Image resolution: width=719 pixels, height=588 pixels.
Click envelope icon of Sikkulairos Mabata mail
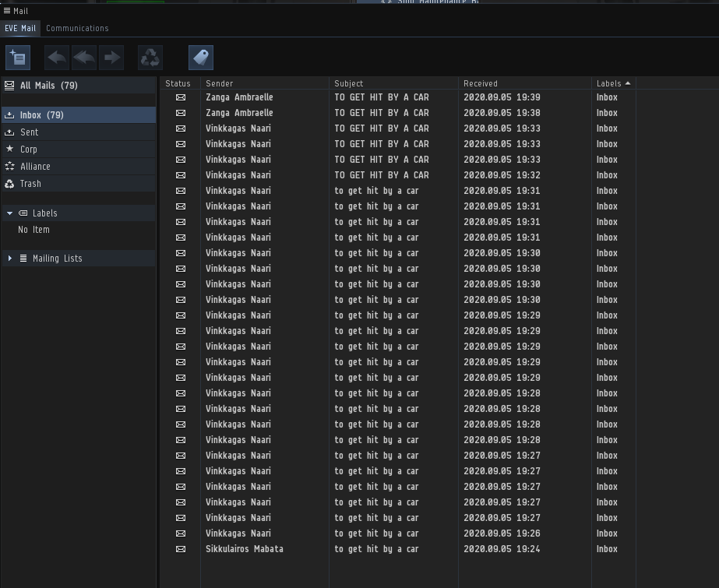pyautogui.click(x=181, y=549)
